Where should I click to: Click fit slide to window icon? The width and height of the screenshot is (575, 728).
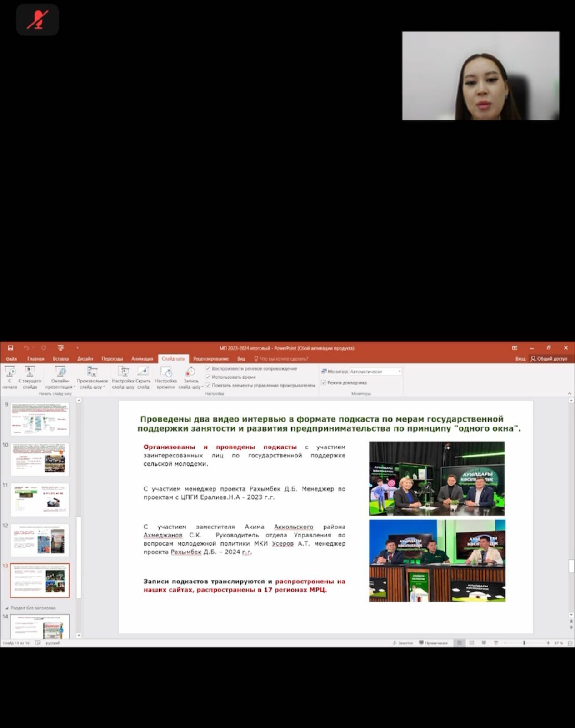tap(570, 643)
